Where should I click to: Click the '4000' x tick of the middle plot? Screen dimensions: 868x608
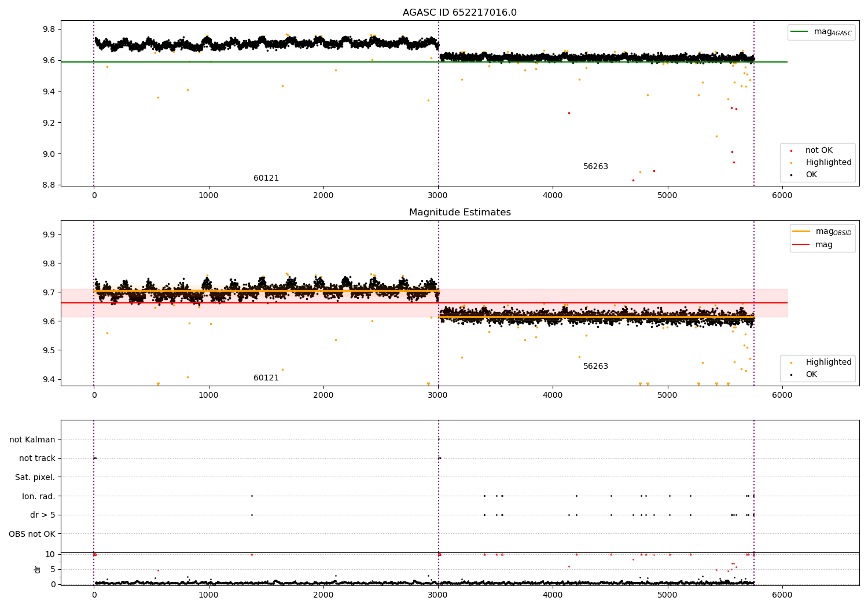pyautogui.click(x=553, y=395)
